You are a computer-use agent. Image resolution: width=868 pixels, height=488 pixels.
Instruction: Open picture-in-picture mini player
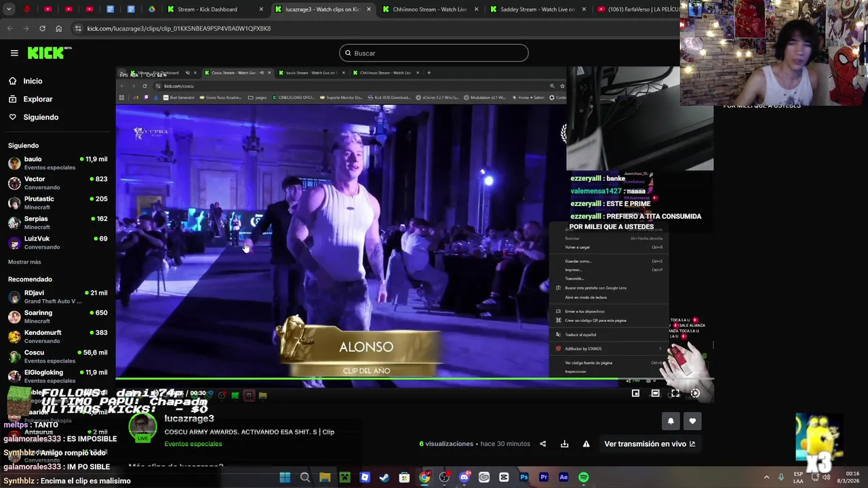point(635,393)
